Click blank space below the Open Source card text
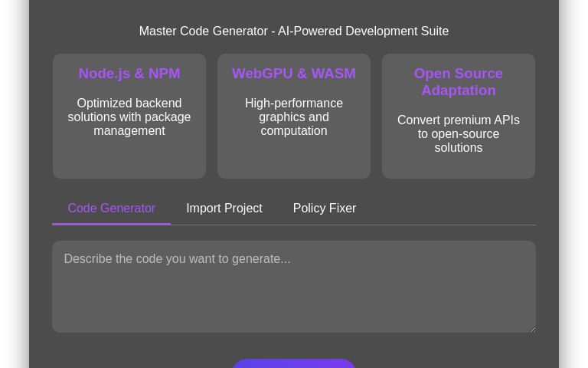Viewport: 588px width, 368px height. (459, 166)
